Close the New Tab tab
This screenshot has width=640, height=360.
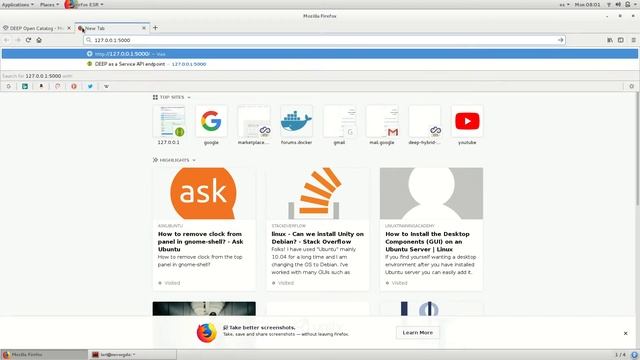[x=144, y=28]
